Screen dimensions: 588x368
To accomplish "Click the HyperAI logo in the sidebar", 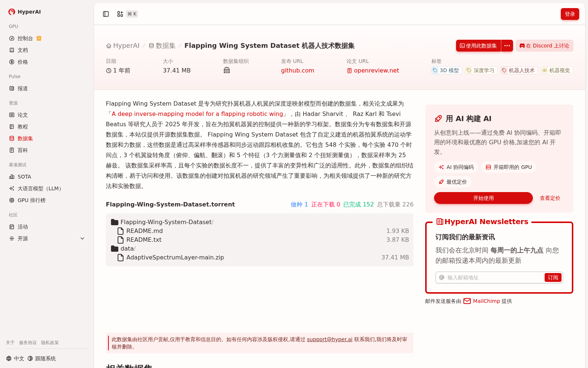I will (x=25, y=12).
